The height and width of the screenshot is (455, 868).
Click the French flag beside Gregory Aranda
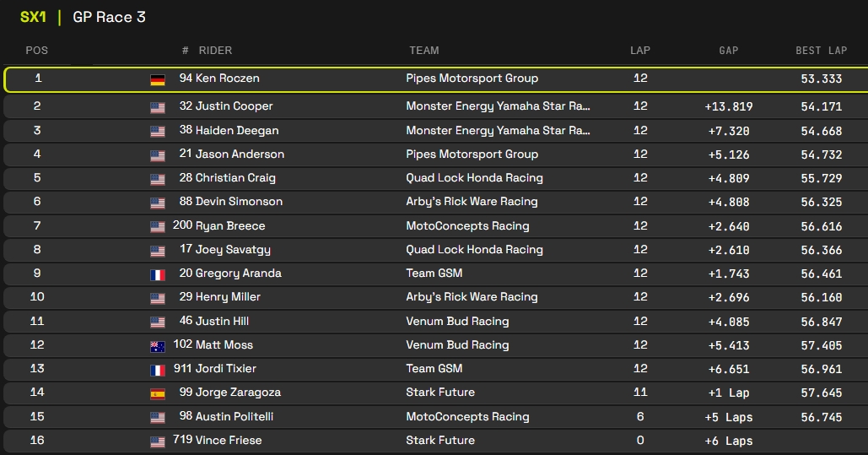pos(158,274)
